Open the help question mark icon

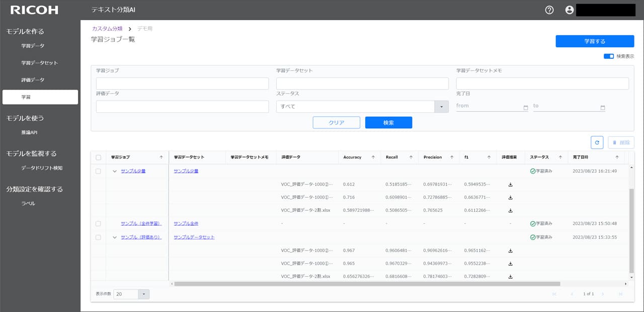(x=549, y=10)
